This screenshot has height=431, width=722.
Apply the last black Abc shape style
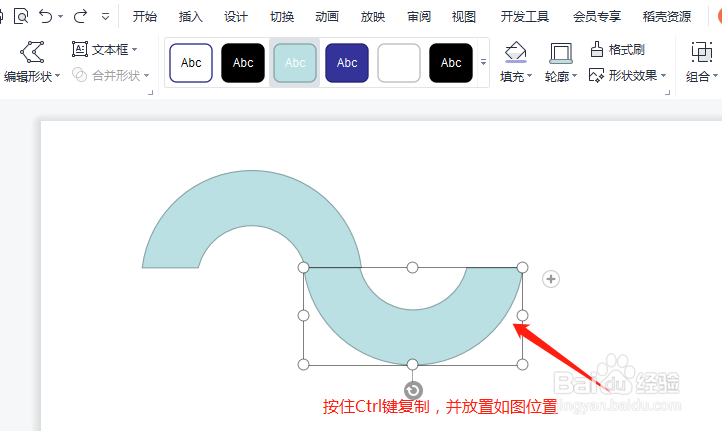tap(451, 63)
